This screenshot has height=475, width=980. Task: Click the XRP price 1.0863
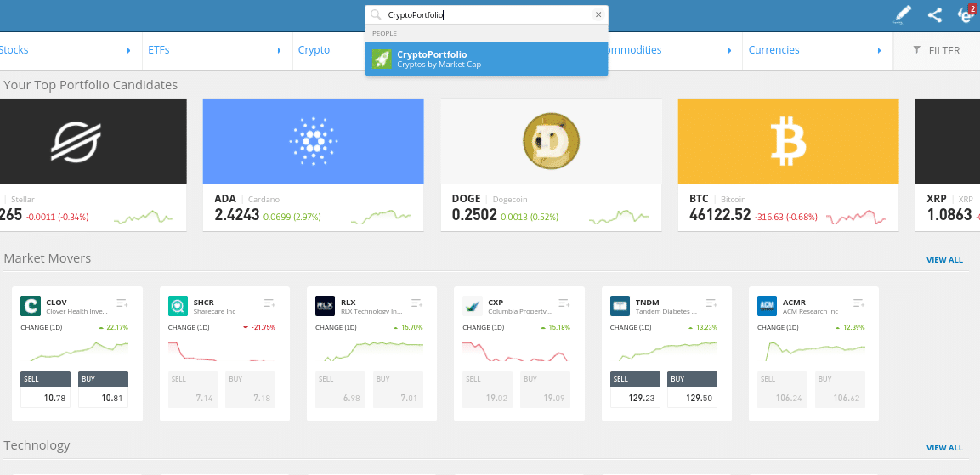point(949,215)
